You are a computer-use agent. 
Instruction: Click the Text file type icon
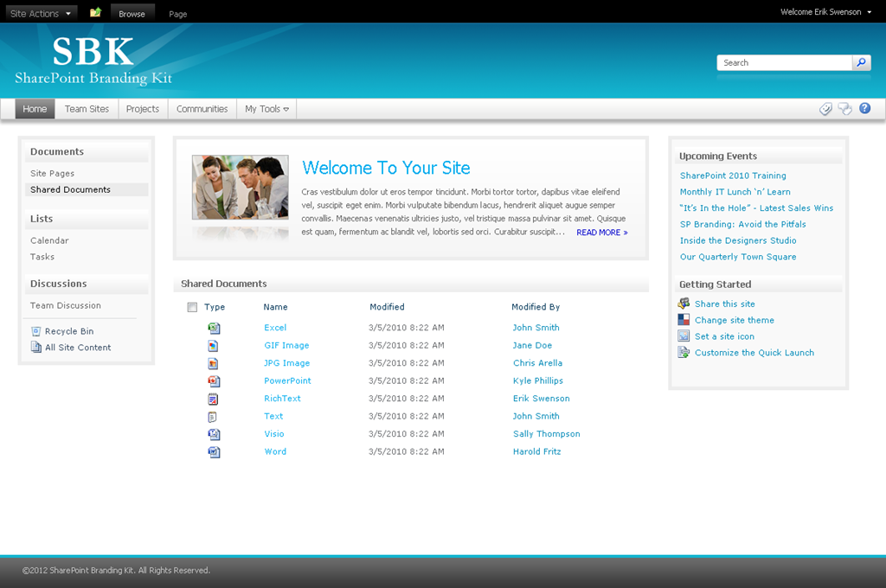(213, 417)
